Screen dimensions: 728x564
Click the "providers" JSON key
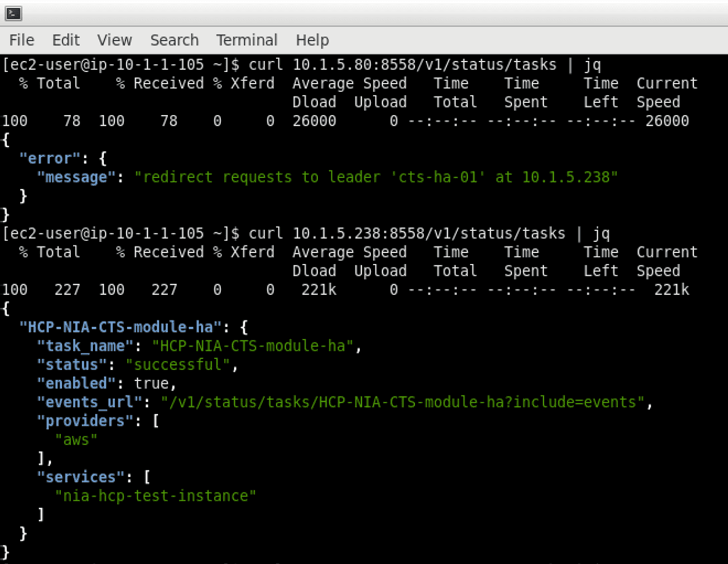tap(85, 422)
